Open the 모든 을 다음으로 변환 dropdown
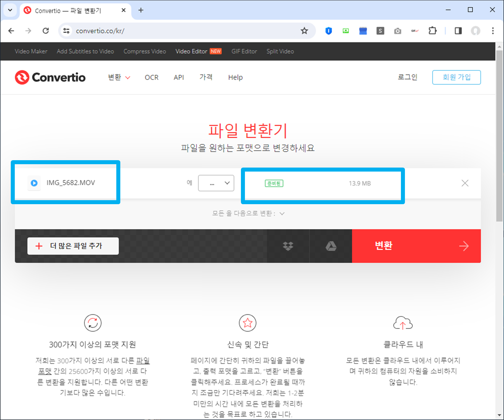Viewport: 504px width, 420px height. click(248, 213)
